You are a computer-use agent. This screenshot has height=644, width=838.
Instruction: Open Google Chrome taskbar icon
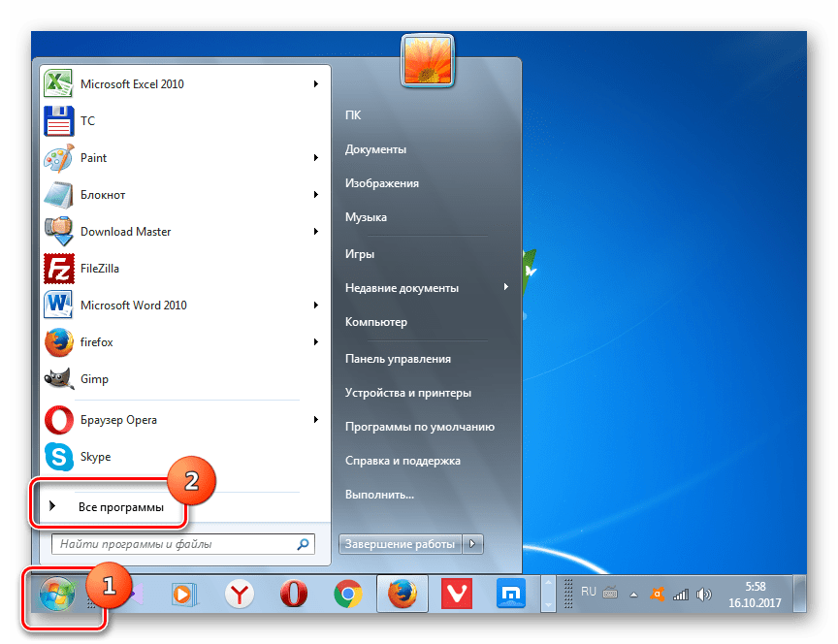point(348,595)
